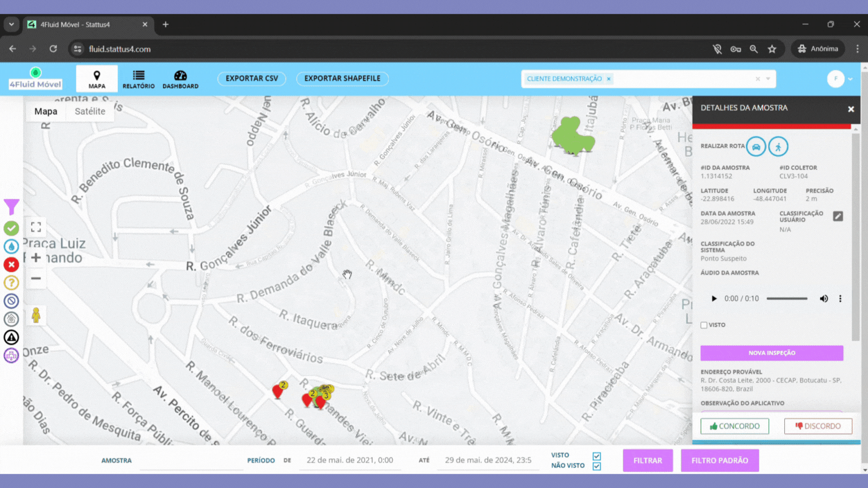Toggle the Visto filter checkbox in bottom bar

coord(597,456)
